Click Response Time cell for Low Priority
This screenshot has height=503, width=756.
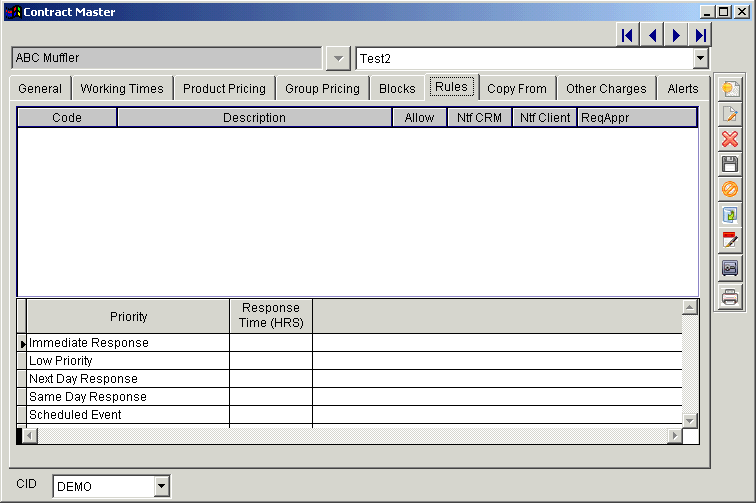tap(271, 361)
